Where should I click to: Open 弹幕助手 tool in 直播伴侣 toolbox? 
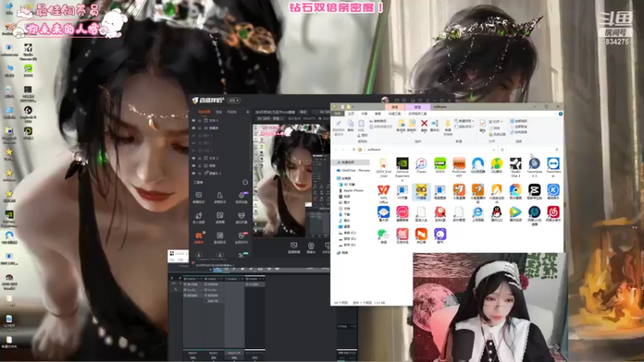(198, 197)
